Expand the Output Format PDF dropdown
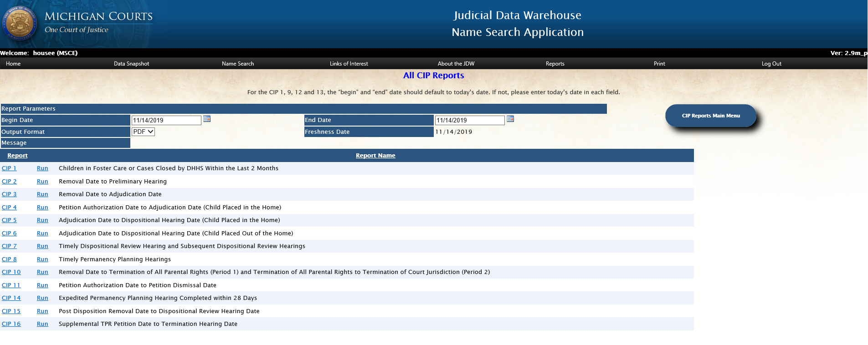This screenshot has height=345, width=868. click(x=143, y=132)
